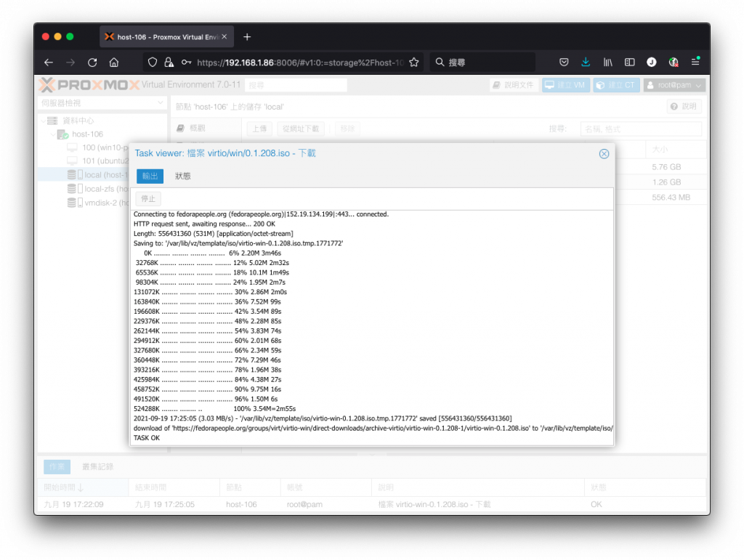The image size is (744, 560).
Task: Click the 大小 size column header
Action: [675, 150]
